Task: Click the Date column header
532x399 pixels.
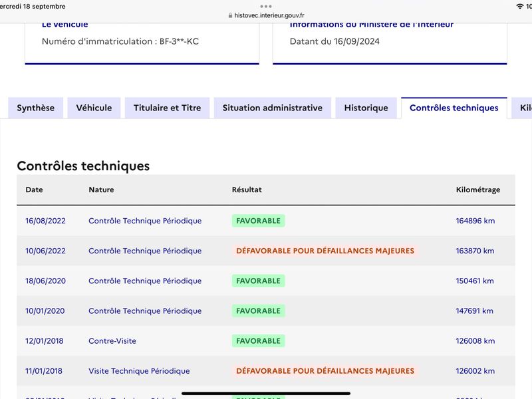Action: [35, 190]
